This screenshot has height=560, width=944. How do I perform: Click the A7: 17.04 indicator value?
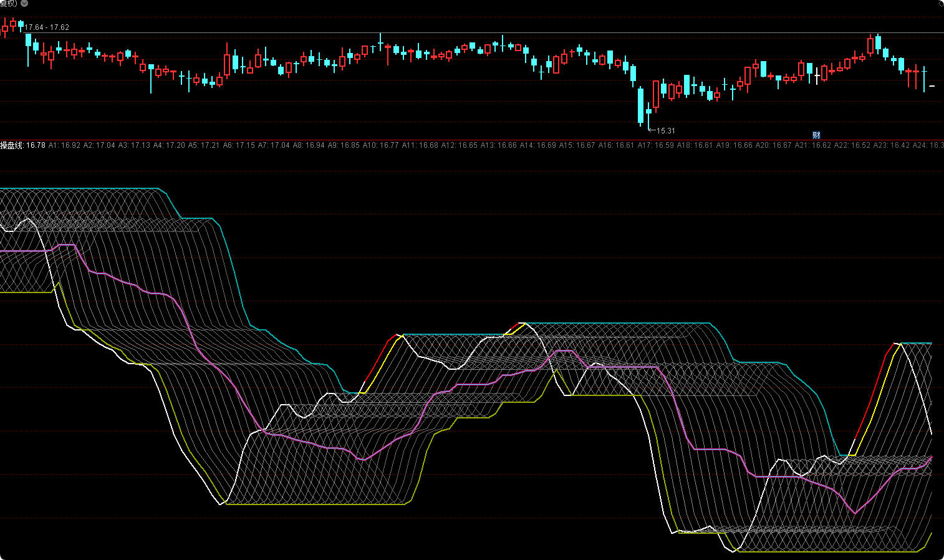click(274, 145)
